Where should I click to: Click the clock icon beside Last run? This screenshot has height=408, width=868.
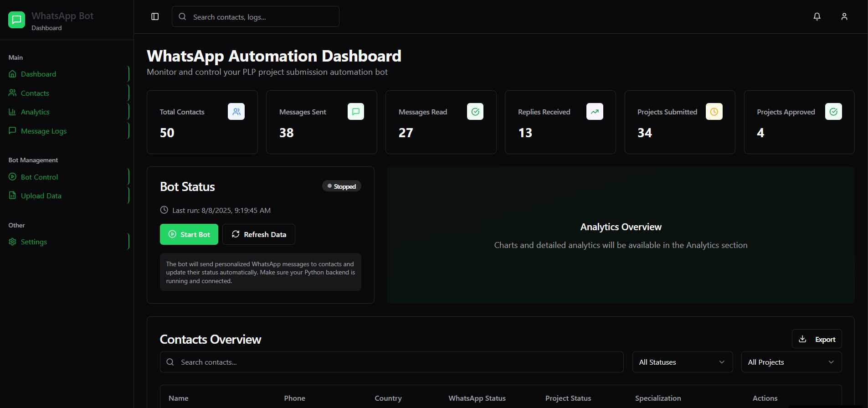pos(164,210)
